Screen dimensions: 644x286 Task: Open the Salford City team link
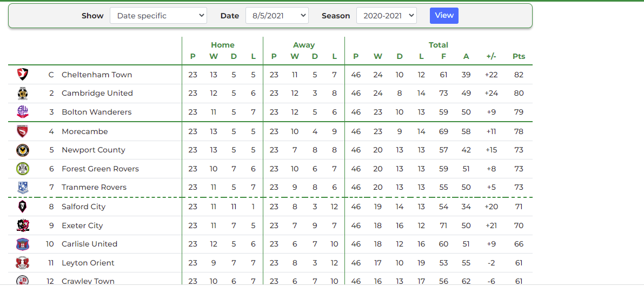click(83, 207)
